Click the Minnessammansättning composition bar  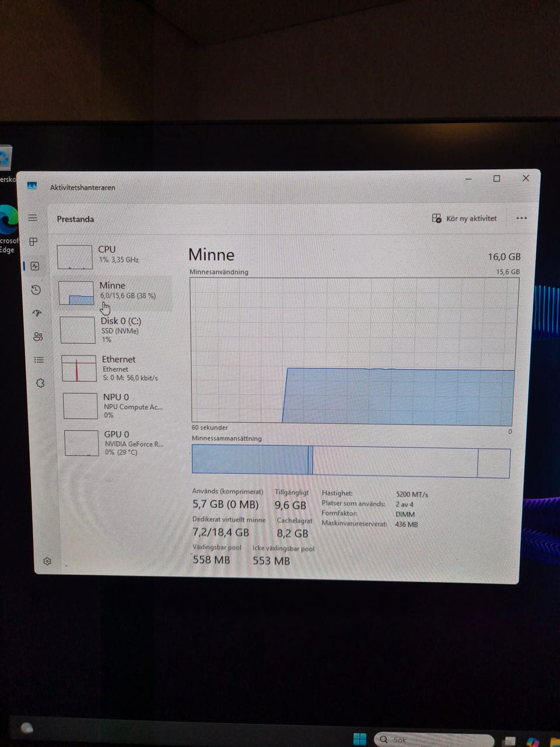[351, 461]
